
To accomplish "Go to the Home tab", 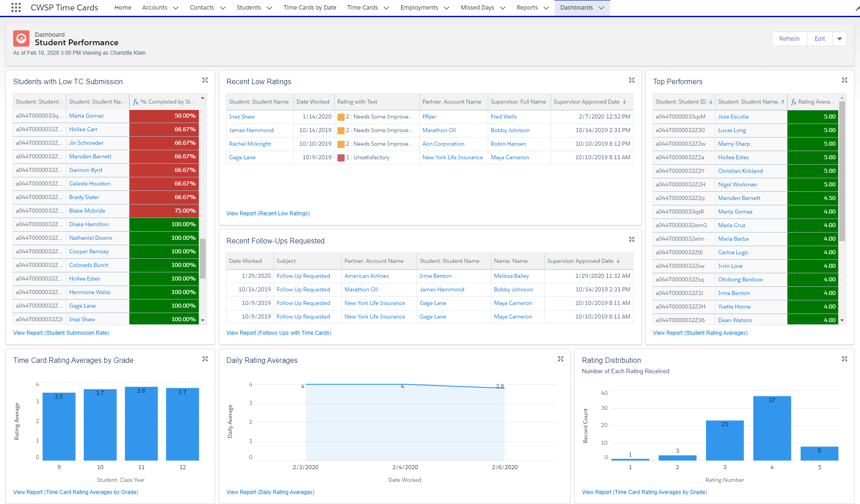I will pos(123,8).
